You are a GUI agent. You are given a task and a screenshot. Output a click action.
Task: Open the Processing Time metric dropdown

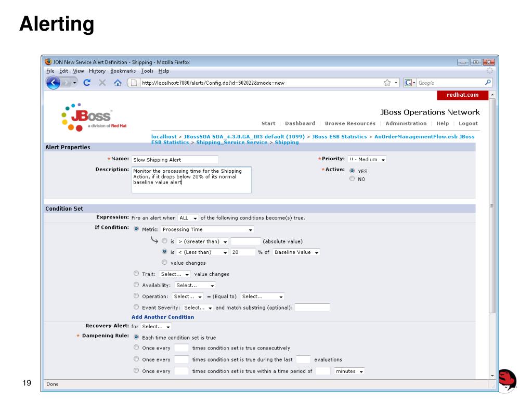pyautogui.click(x=207, y=230)
